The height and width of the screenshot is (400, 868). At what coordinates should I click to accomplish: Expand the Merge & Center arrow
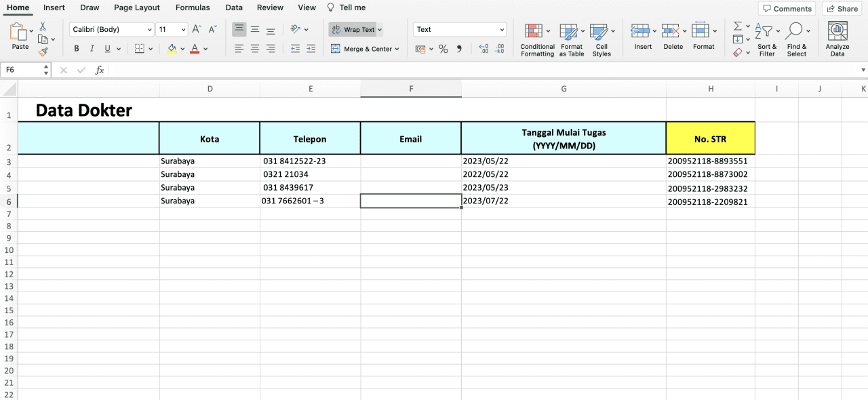tap(397, 49)
